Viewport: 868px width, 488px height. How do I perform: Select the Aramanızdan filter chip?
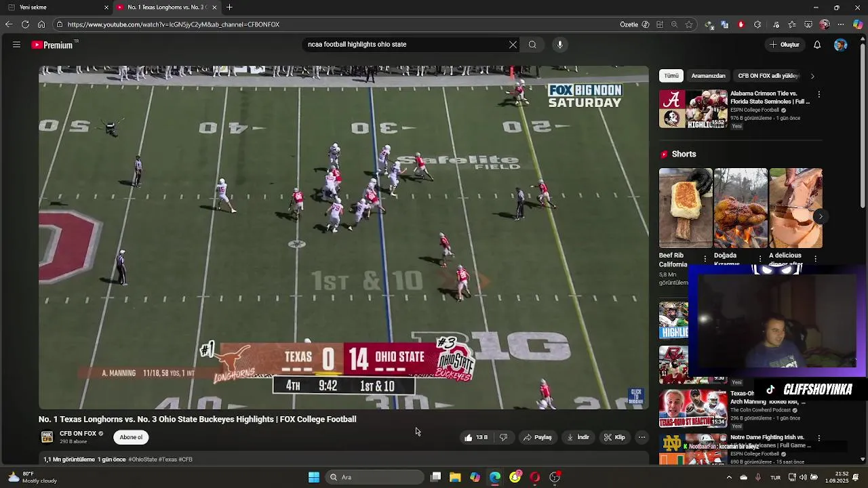click(x=708, y=76)
